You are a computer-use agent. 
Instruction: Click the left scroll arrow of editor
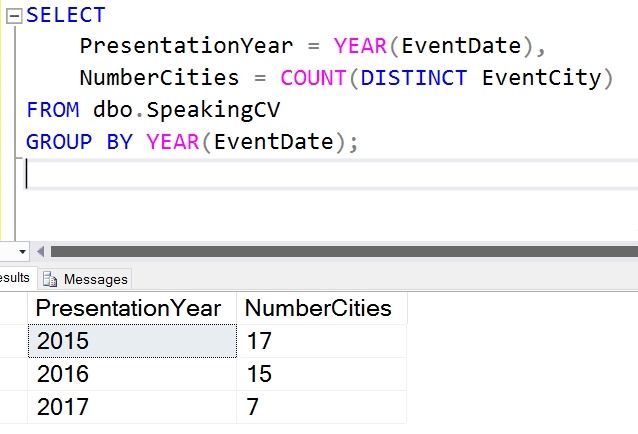[40, 251]
